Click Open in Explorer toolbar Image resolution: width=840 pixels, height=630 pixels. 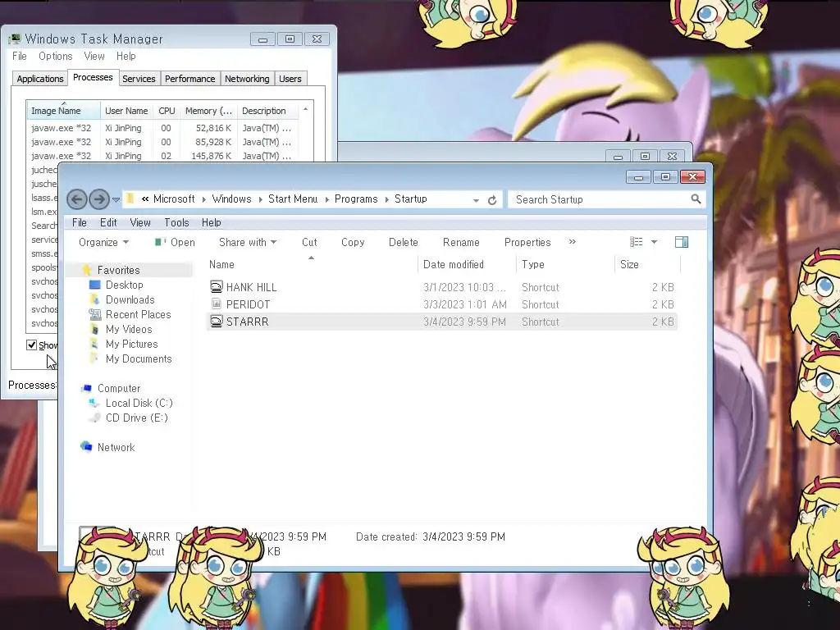tap(175, 242)
